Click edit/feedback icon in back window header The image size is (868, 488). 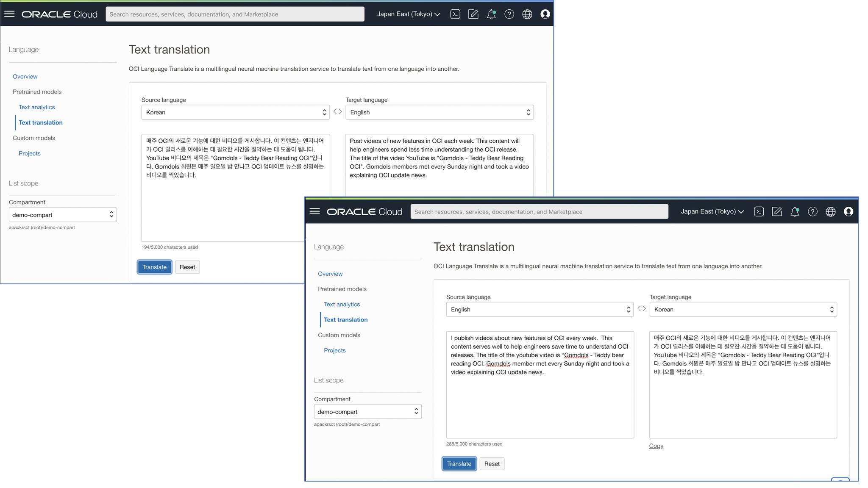(473, 14)
